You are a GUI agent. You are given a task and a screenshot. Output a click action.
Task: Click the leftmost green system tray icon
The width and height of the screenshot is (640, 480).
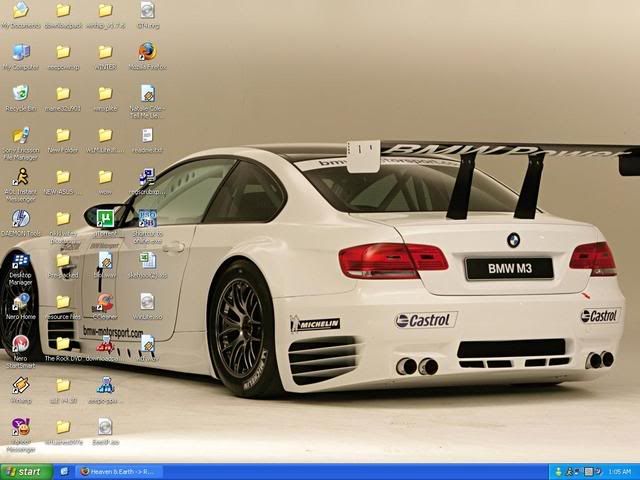pos(559,472)
